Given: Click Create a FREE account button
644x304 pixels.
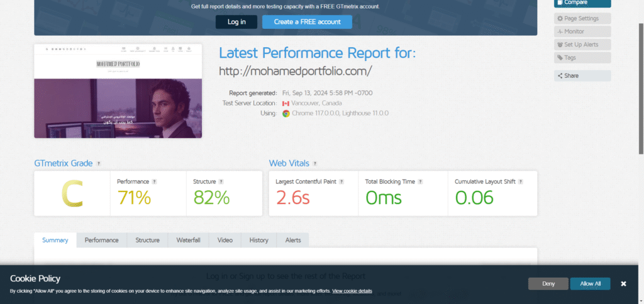Looking at the screenshot, I should (x=307, y=22).
